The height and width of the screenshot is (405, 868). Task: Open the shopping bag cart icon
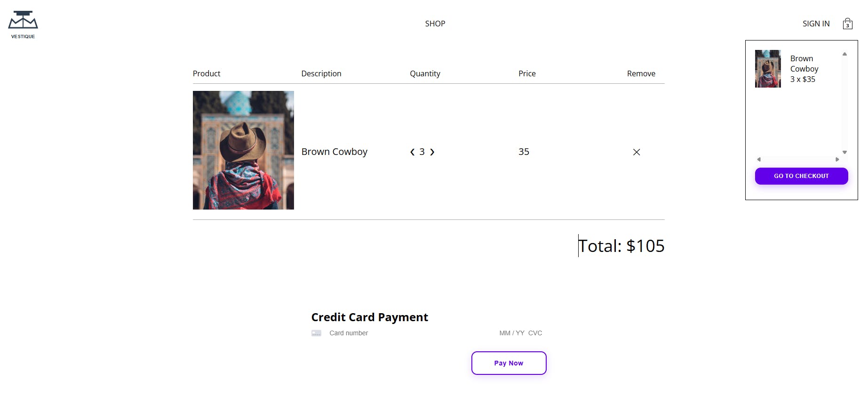(847, 24)
